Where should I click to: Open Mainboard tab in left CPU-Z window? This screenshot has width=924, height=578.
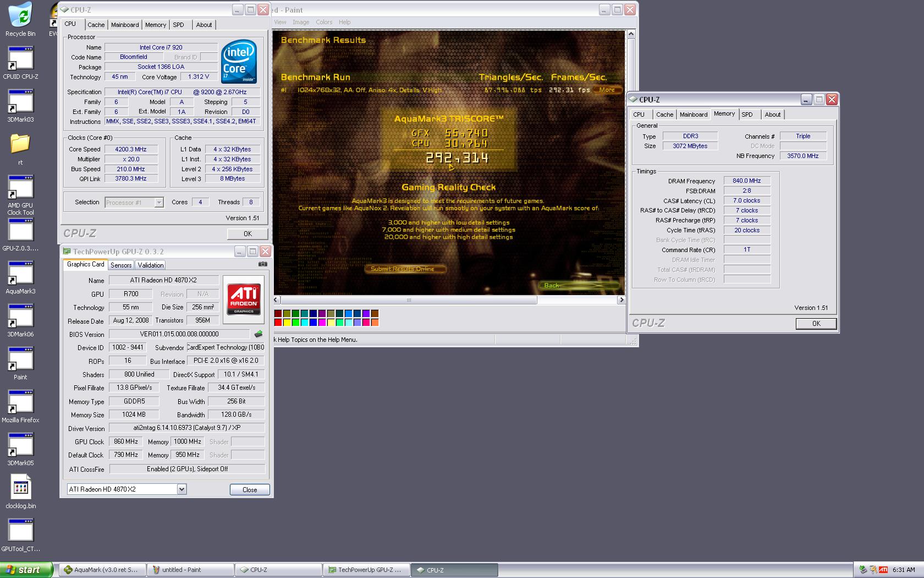click(125, 25)
